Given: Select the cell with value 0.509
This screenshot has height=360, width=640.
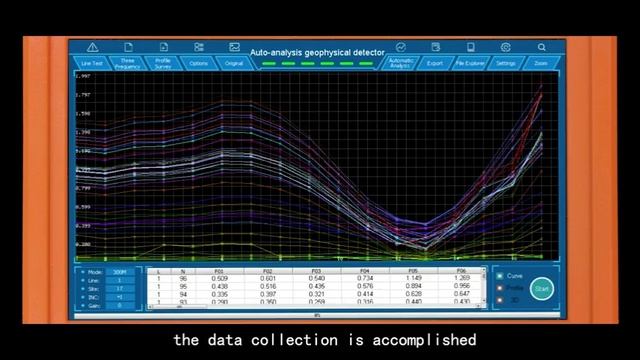Looking at the screenshot, I should click(220, 278).
